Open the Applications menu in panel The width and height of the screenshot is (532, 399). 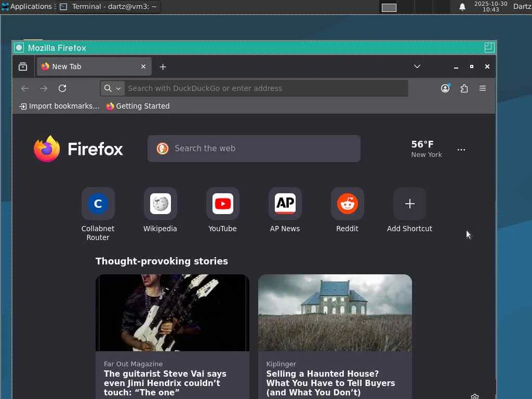click(29, 6)
